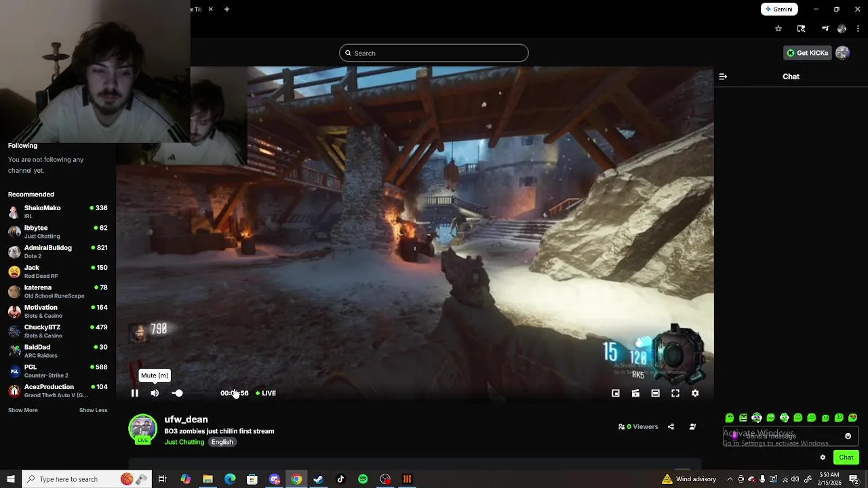Open chat settings gear icon
The image size is (868, 488).
pyautogui.click(x=823, y=457)
